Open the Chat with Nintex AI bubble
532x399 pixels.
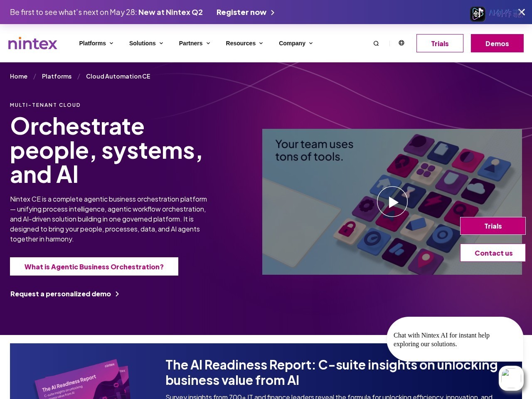(455, 340)
